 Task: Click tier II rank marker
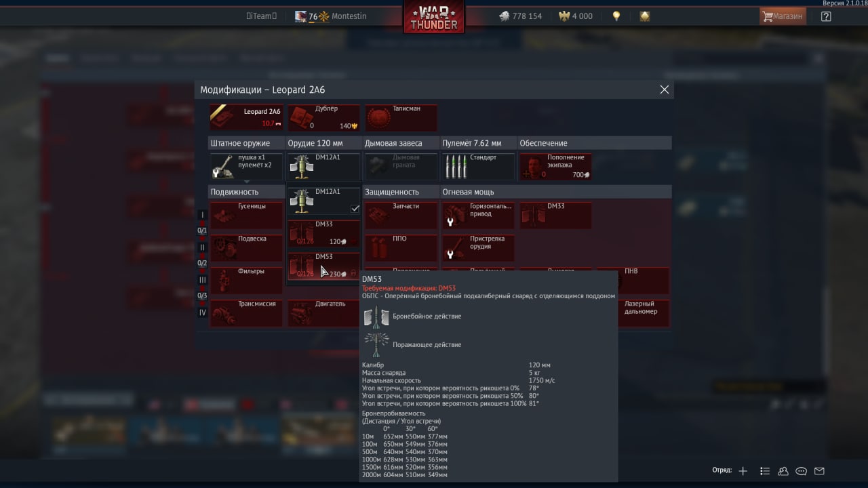(x=202, y=247)
